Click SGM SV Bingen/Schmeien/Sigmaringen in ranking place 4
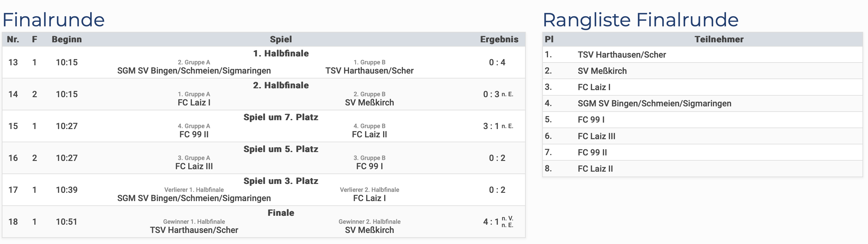Viewport: 868px width, 244px height. point(654,103)
